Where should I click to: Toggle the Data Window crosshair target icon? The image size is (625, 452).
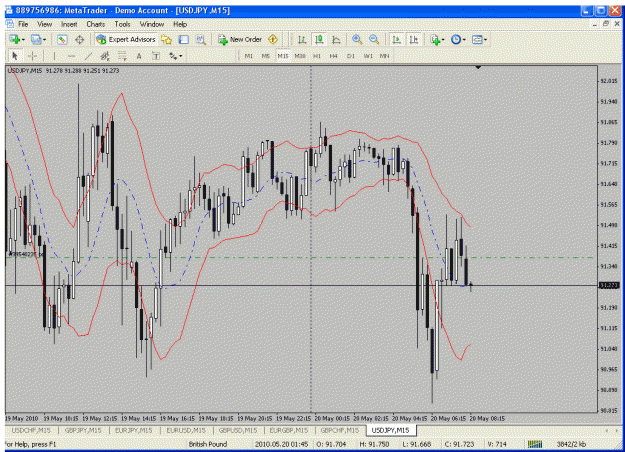[x=79, y=39]
